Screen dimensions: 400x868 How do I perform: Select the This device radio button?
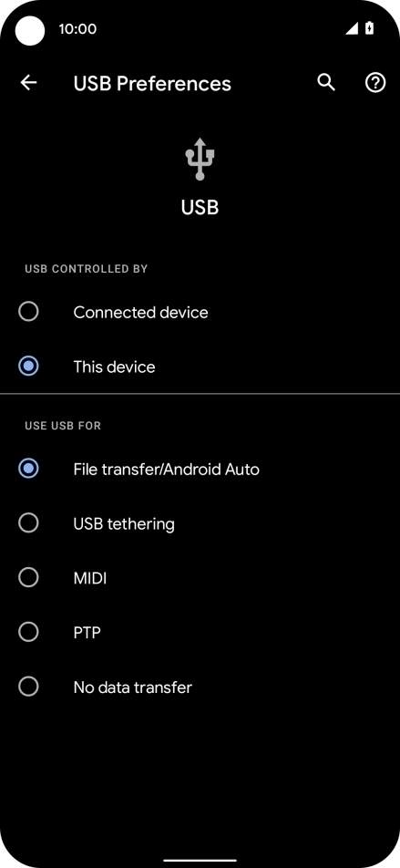pyautogui.click(x=28, y=366)
